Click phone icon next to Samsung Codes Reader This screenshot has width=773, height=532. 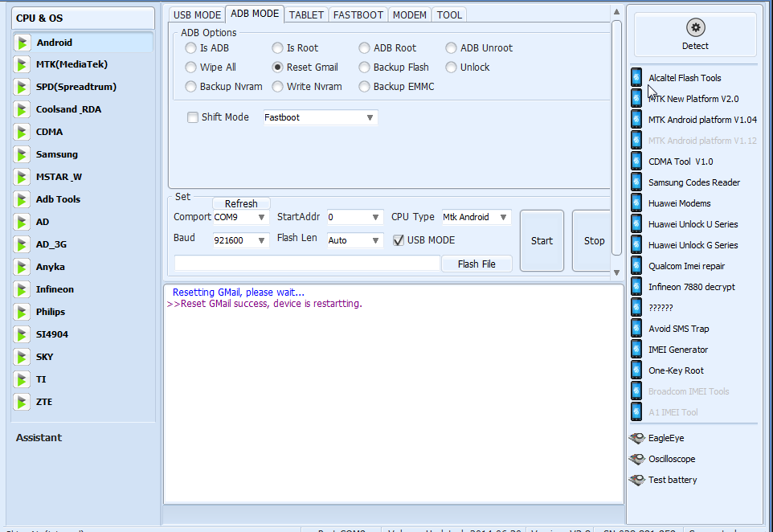[x=636, y=182]
